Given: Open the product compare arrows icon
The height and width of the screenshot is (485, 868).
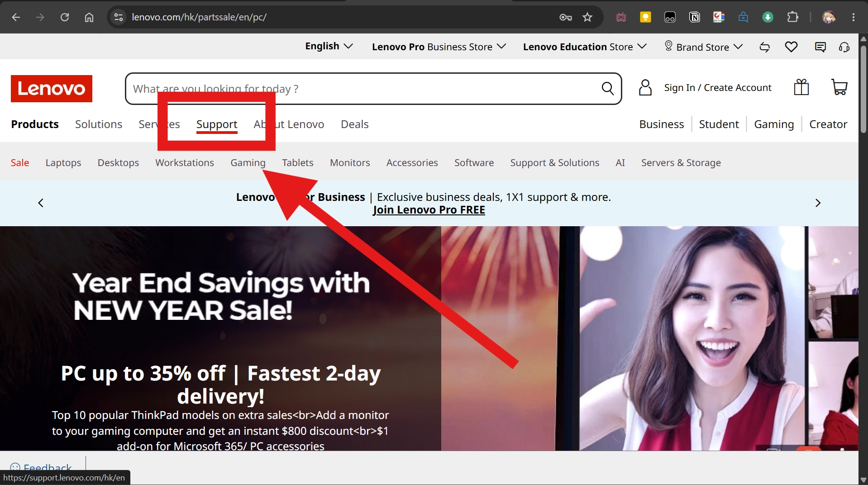Looking at the screenshot, I should pos(764,47).
